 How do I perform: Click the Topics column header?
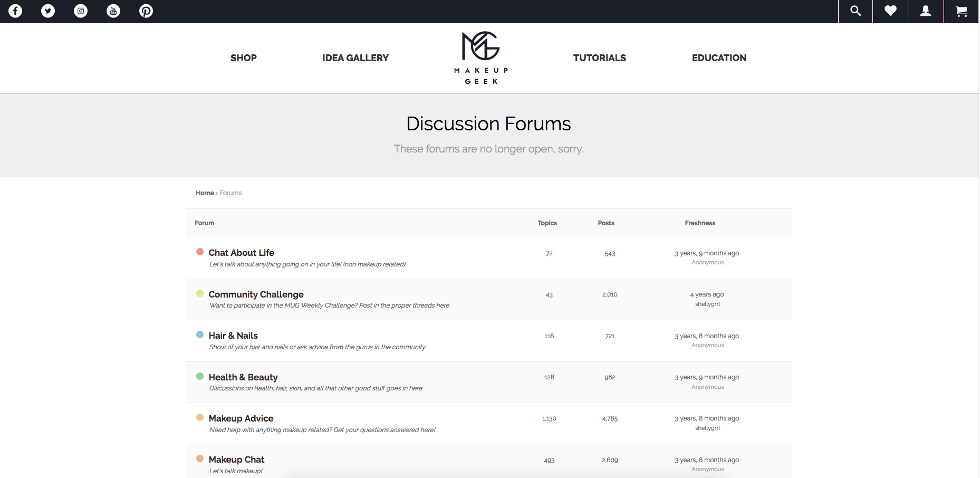point(547,223)
